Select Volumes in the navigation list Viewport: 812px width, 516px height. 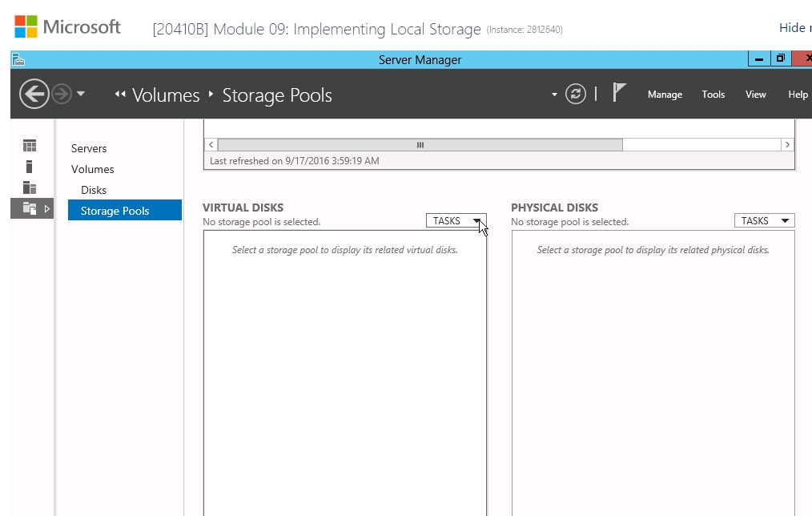[x=93, y=169]
